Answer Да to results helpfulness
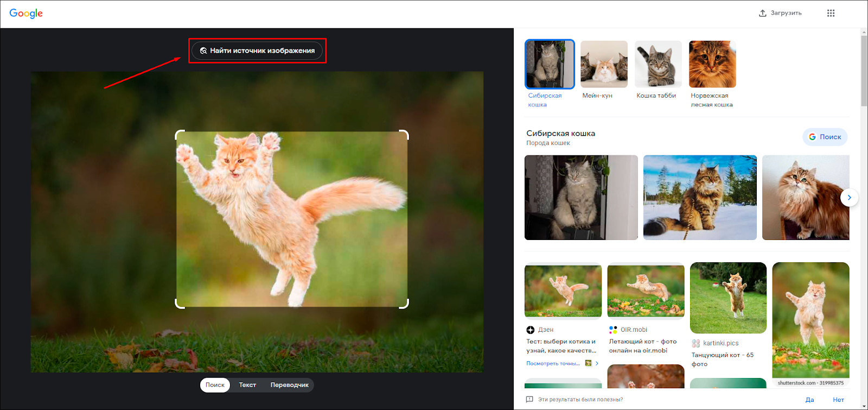This screenshot has width=868, height=410. (x=810, y=400)
